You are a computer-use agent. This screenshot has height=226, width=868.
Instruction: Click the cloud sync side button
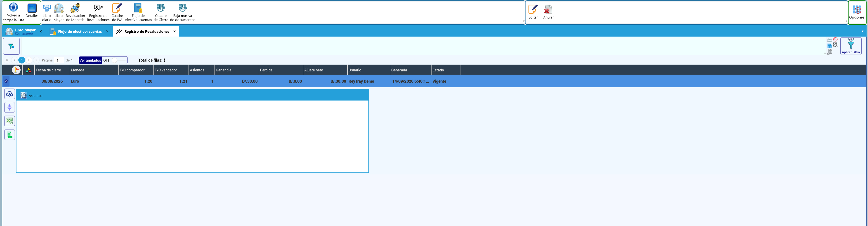point(9,94)
